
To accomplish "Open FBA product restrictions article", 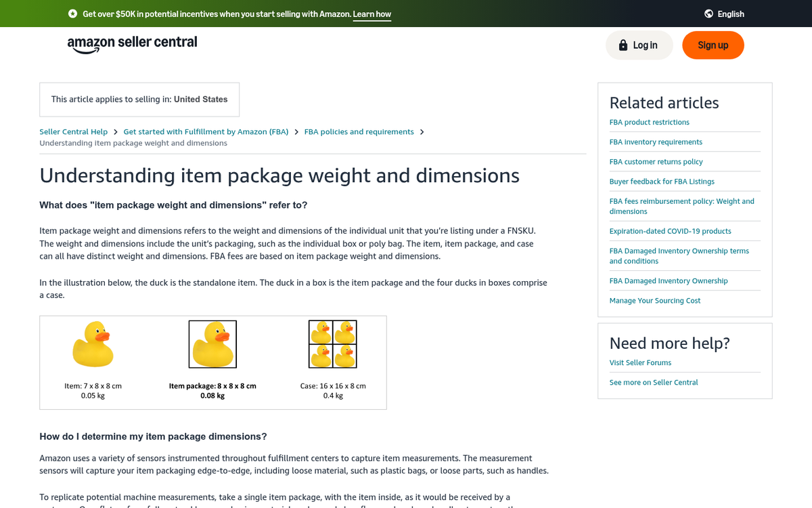I will coord(649,122).
